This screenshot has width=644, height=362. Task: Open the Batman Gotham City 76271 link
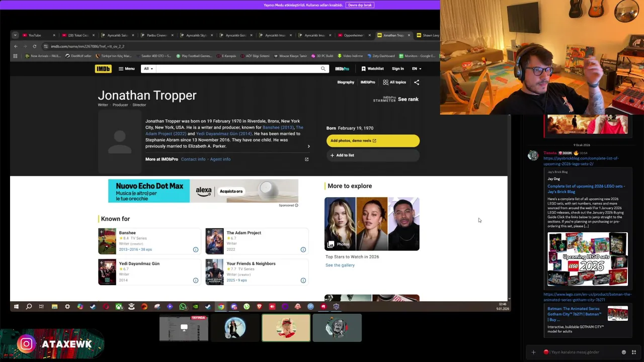pyautogui.click(x=574, y=314)
